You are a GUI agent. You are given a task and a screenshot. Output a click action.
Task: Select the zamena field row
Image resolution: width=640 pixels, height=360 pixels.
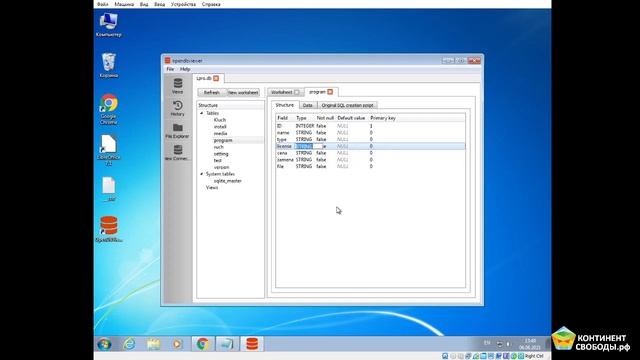click(x=371, y=160)
